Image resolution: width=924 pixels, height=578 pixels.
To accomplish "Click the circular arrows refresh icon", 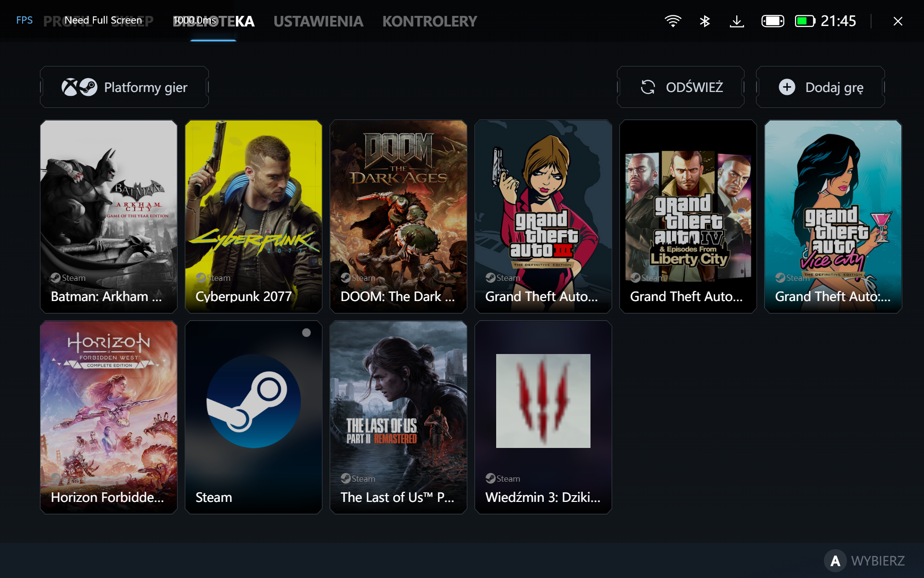I will pos(648,87).
